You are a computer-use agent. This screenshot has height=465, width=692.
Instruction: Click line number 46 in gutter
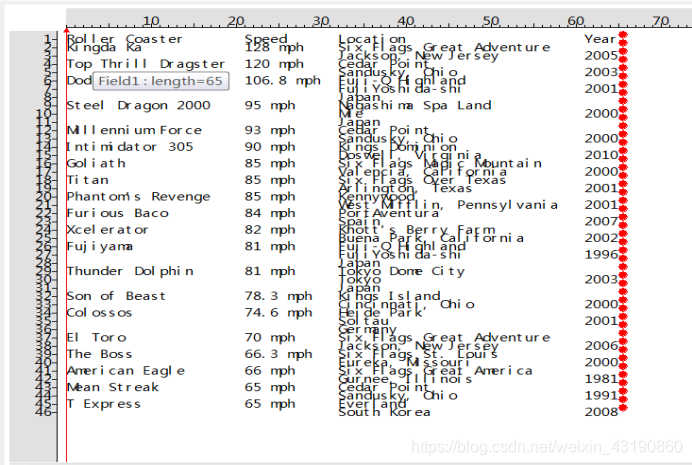tap(44, 412)
